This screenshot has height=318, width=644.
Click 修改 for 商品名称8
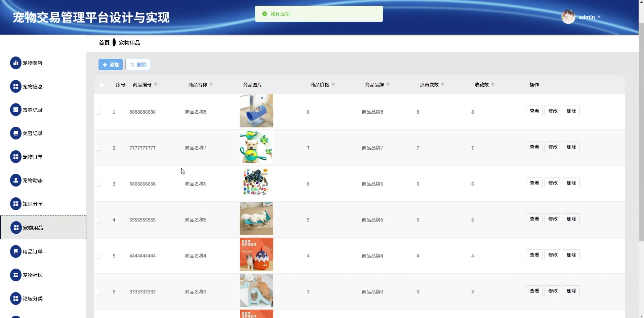553,111
